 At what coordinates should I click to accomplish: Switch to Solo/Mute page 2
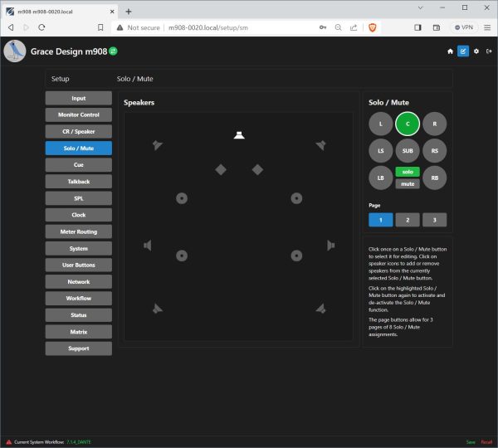pos(407,220)
